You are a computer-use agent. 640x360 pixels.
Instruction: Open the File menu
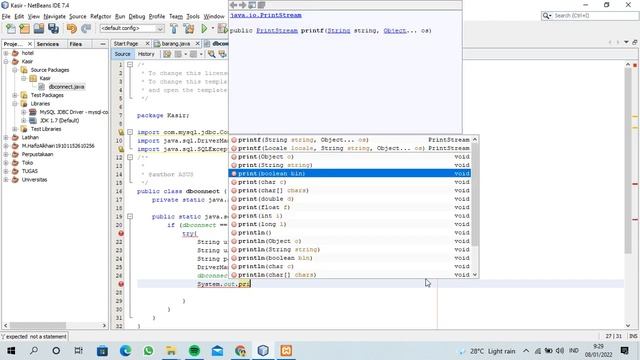point(6,16)
